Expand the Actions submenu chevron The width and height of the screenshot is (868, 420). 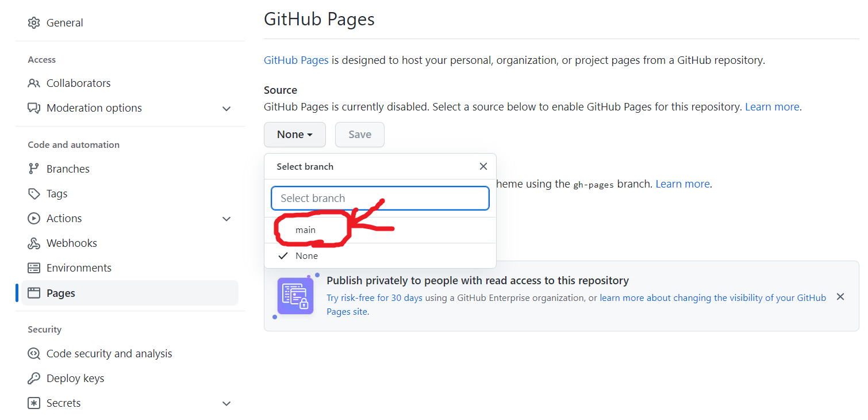[x=226, y=219]
